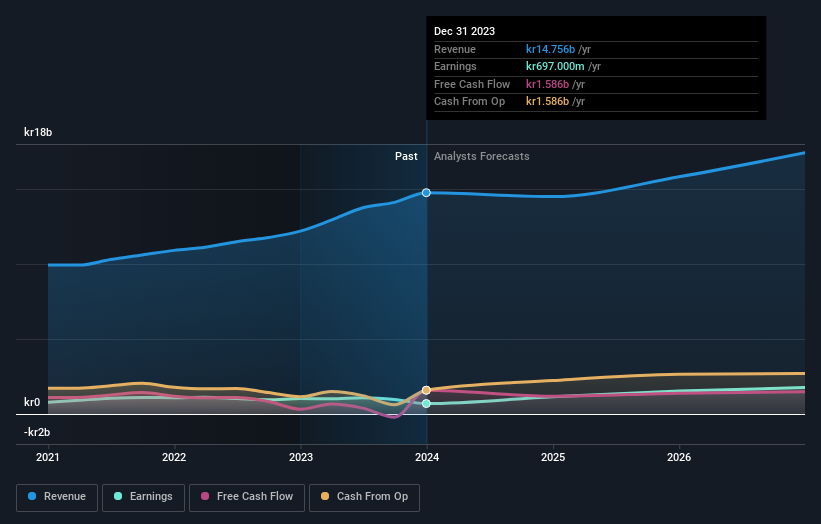Click the kr697.000m earnings value in tooltip
The height and width of the screenshot is (524, 821).
[555, 66]
